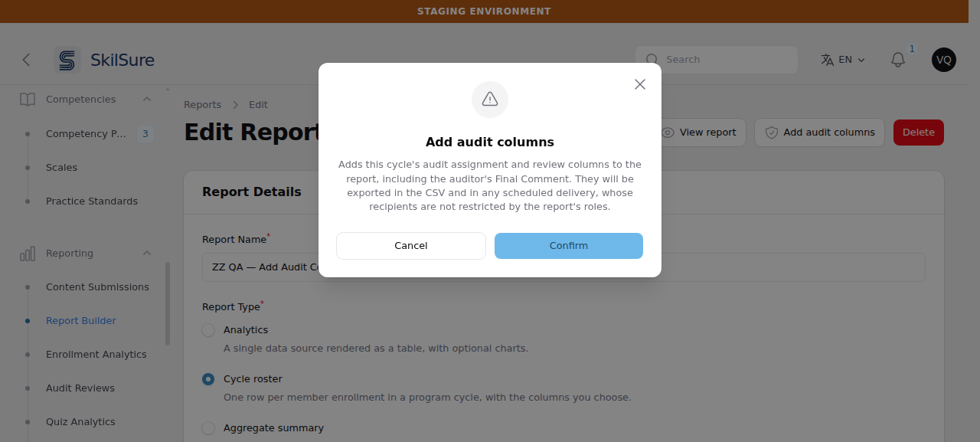Open Scales in sidebar

(x=61, y=168)
